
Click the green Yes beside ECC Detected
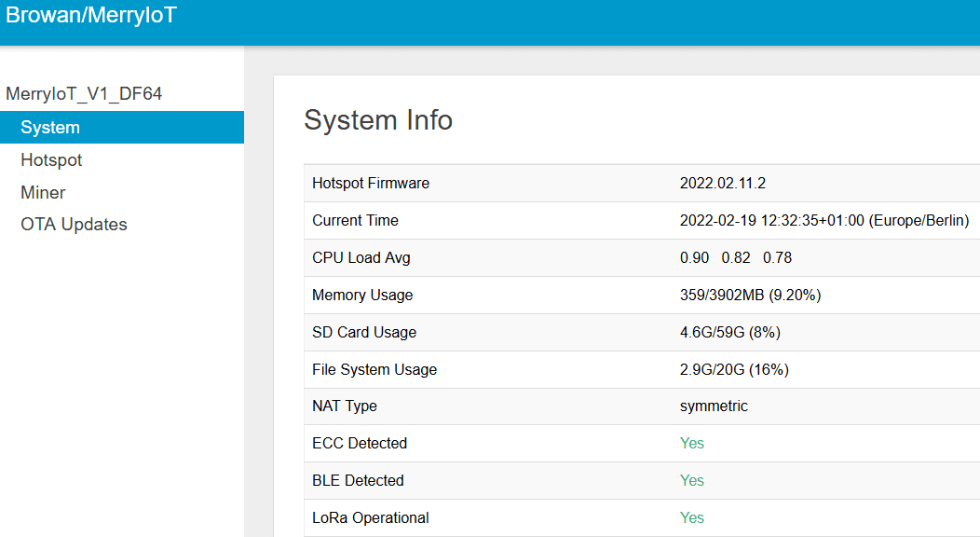(x=692, y=444)
